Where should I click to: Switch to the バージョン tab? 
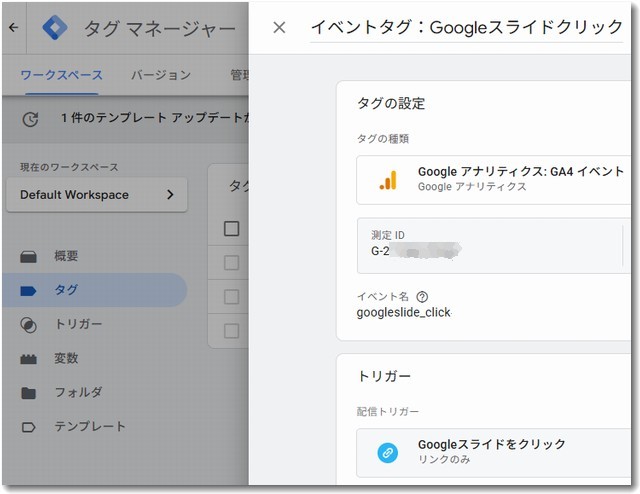click(160, 75)
